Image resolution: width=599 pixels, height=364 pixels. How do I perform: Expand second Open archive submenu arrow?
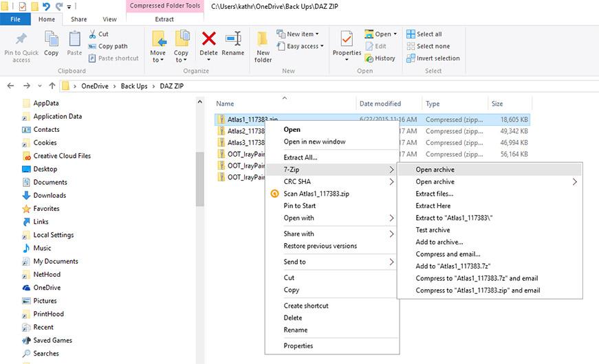574,181
